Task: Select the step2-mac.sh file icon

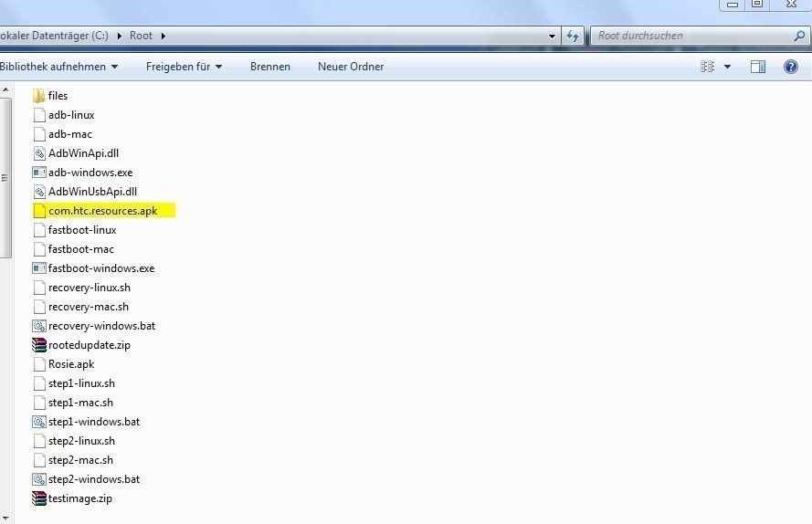Action: click(x=39, y=460)
